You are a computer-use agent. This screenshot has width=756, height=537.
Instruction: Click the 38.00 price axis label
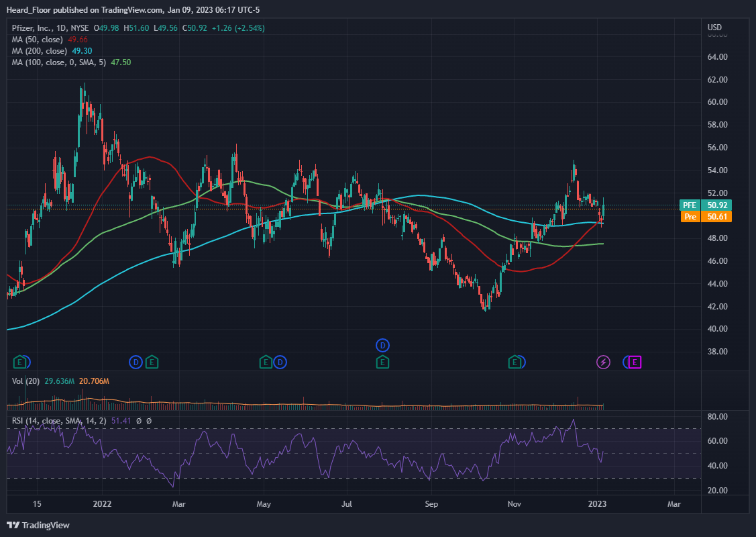click(x=718, y=352)
